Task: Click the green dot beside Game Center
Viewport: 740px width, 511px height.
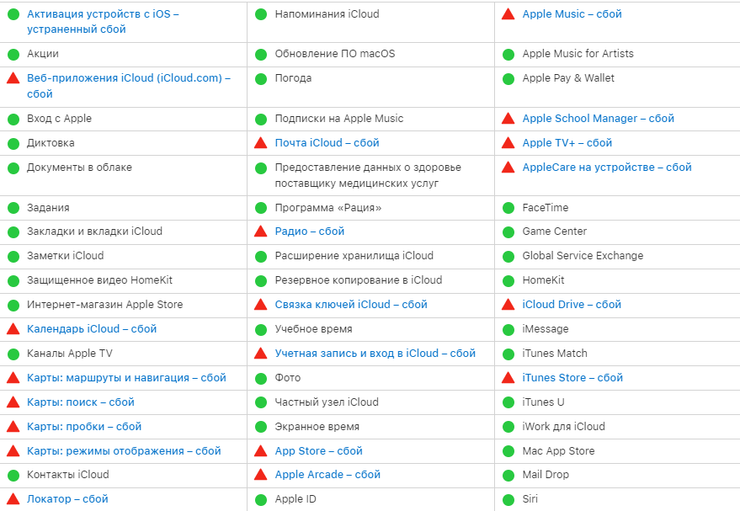Action: point(508,232)
